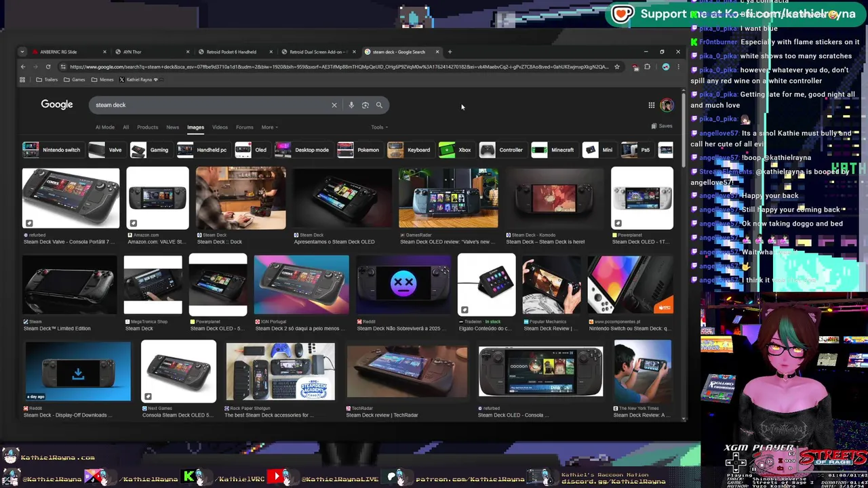The height and width of the screenshot is (488, 868).
Task: Filter images by Handheld pc chip
Action: [202, 150]
